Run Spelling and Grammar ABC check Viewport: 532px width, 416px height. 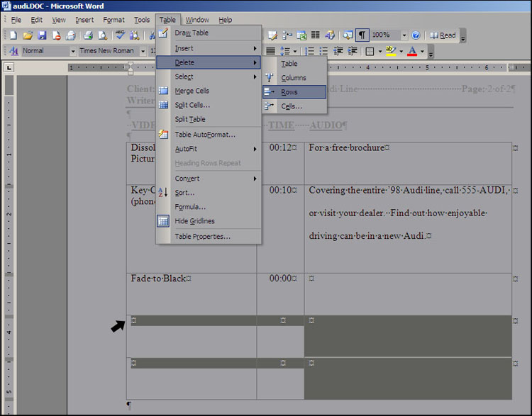120,35
